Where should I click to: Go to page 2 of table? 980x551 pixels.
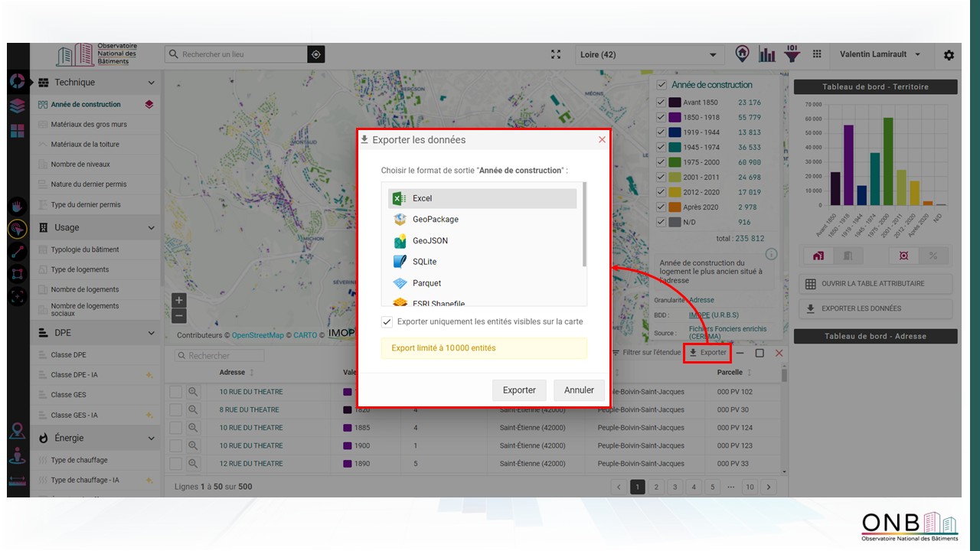[656, 487]
